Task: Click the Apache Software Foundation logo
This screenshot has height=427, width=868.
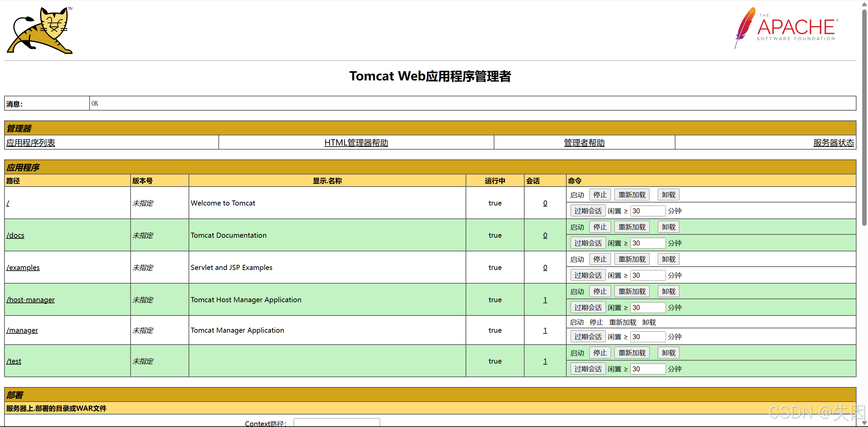Action: (786, 28)
